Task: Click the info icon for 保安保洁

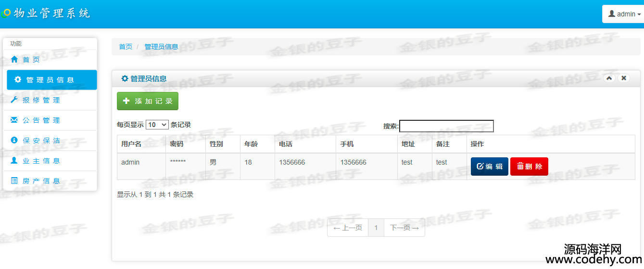Action: coord(14,140)
